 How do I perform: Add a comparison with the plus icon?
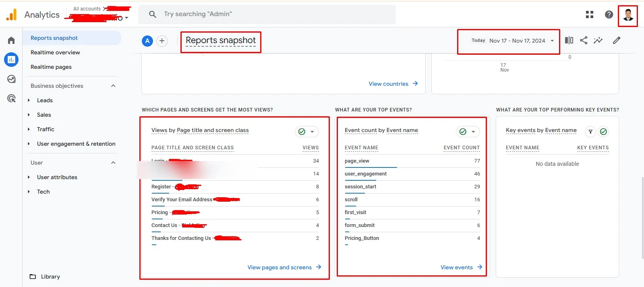(x=162, y=41)
